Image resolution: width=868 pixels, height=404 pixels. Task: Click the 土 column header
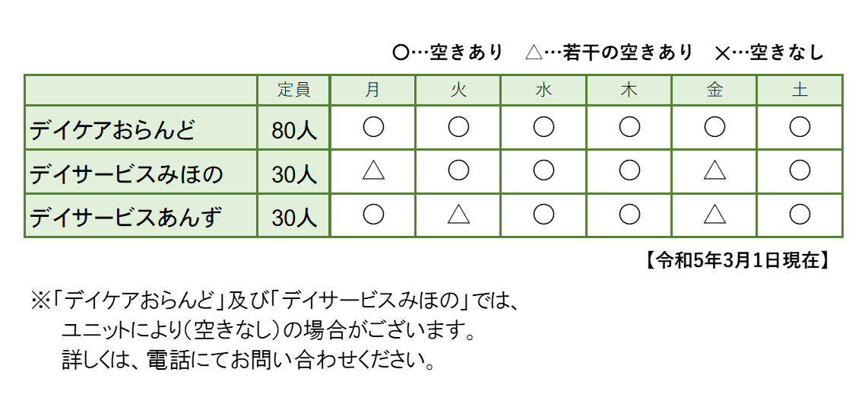click(800, 90)
